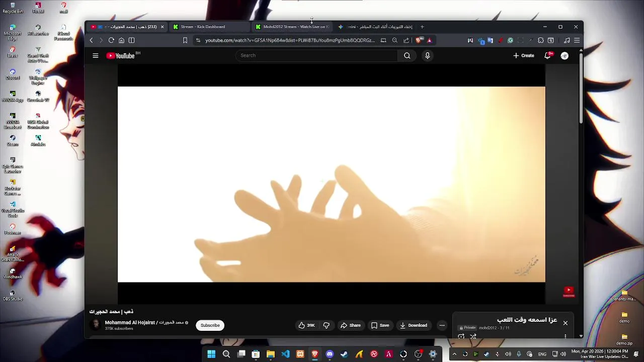Select the Postman desktop icon
The height and width of the screenshot is (362, 644).
coord(13,229)
